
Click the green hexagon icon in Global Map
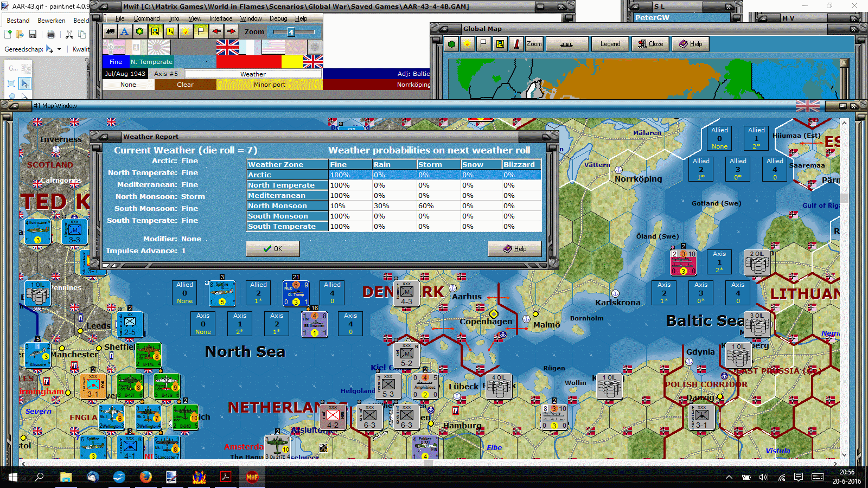pyautogui.click(x=451, y=44)
